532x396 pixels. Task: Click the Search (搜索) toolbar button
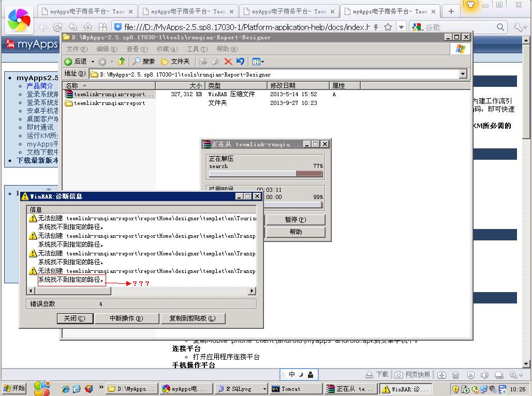point(143,62)
